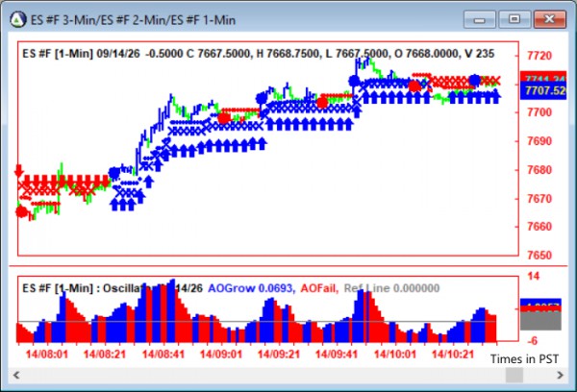Click the 14/08:21 time axis label
This screenshot has height=392, width=577.
click(105, 355)
